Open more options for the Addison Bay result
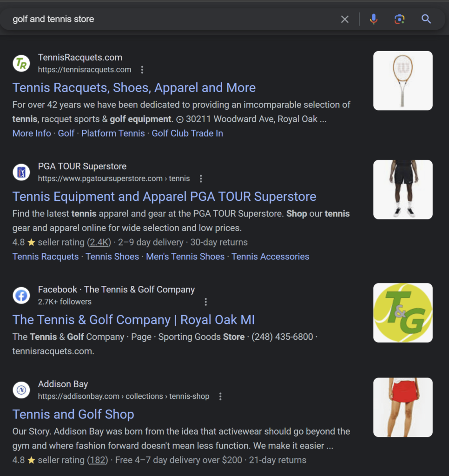Screen dimensions: 449x476 220,397
